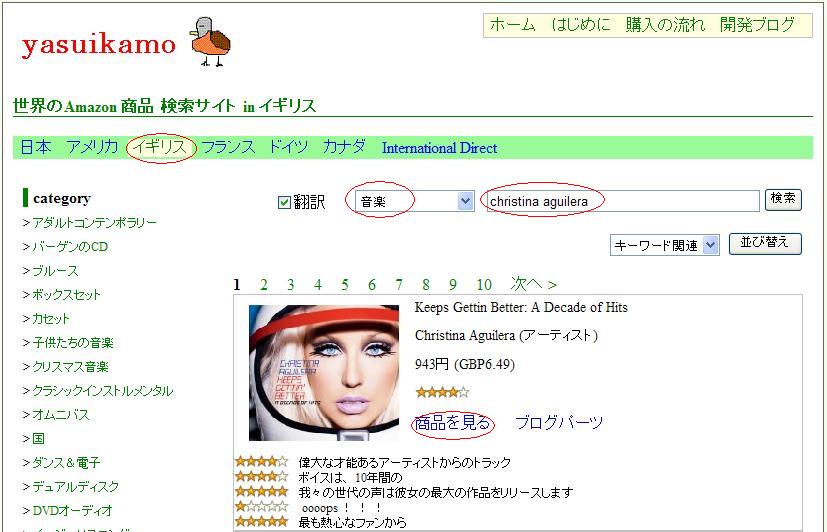Click the 検索 search button
This screenshot has height=532, width=827.
point(783,199)
